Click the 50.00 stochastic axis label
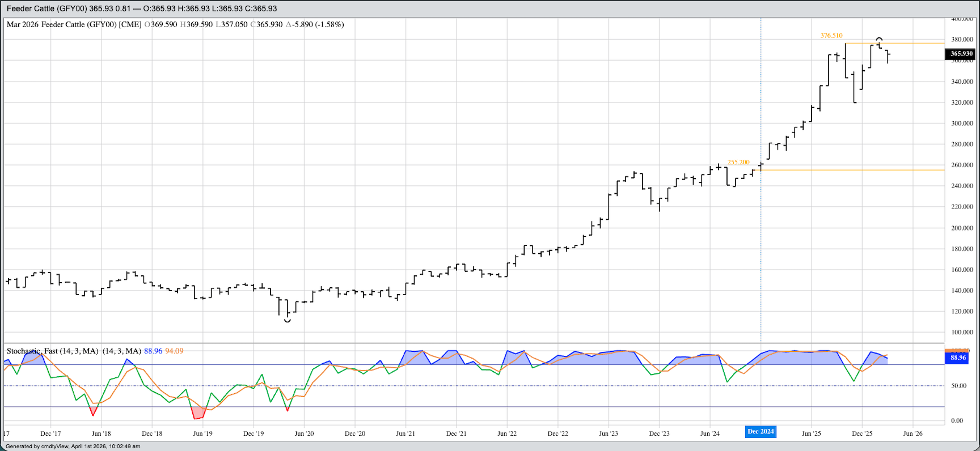980x451 pixels. pyautogui.click(x=957, y=386)
